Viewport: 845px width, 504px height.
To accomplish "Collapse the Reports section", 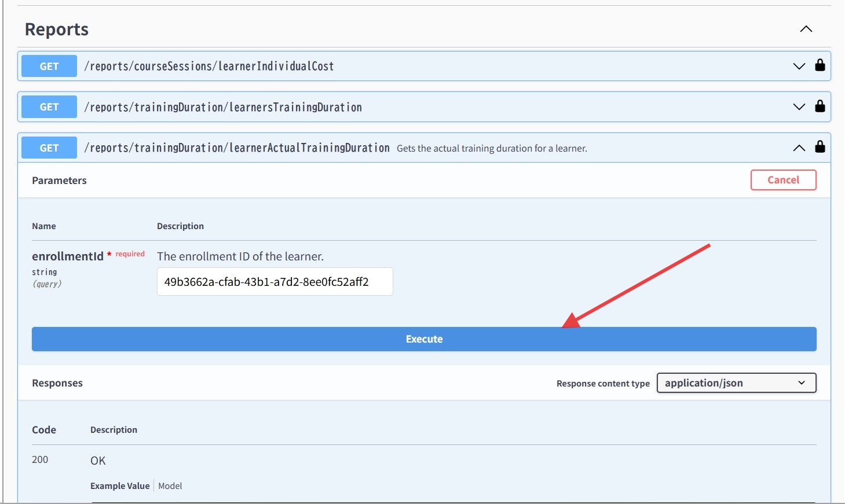I will tap(806, 29).
